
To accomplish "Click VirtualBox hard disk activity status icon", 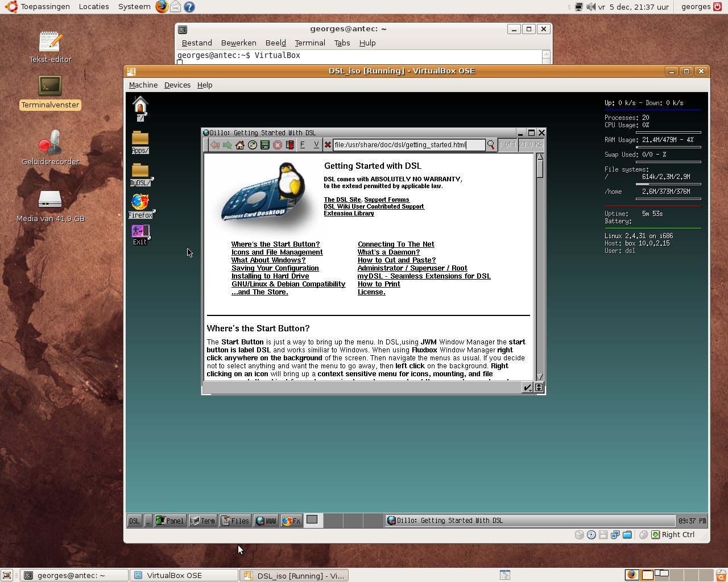I will coord(579,535).
